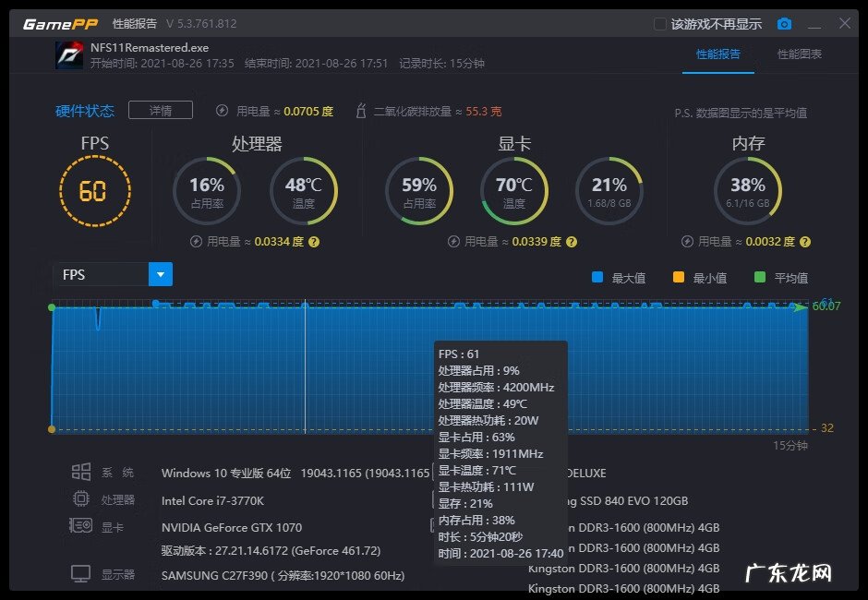The width and height of the screenshot is (868, 600).
Task: Click the total power usage lightning icon
Action: (222, 111)
